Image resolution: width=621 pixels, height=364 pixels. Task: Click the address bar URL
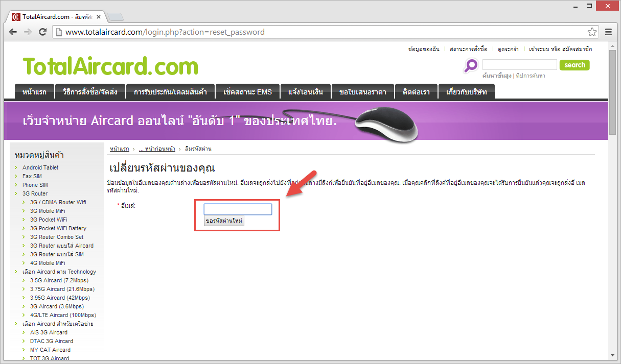click(165, 32)
